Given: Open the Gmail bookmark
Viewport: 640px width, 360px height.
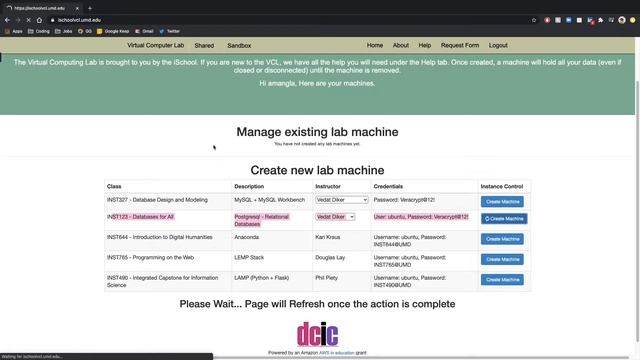Looking at the screenshot, I should (144, 31).
